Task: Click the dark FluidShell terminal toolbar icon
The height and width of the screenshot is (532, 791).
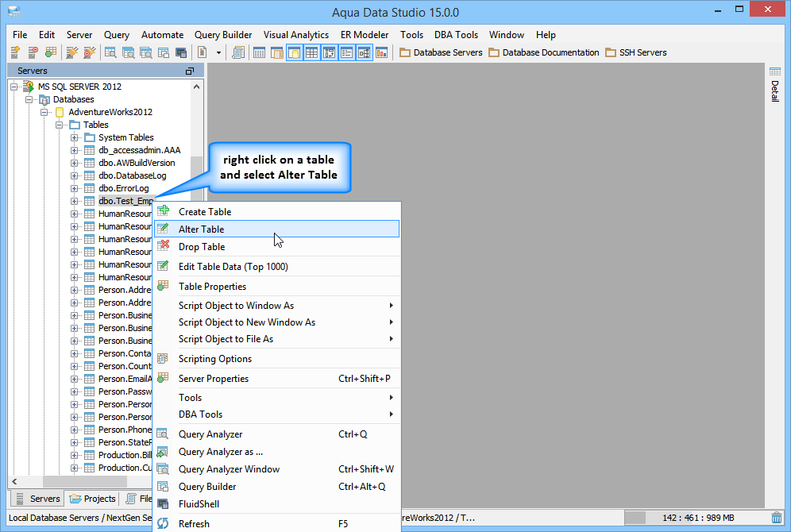Action: [x=181, y=52]
